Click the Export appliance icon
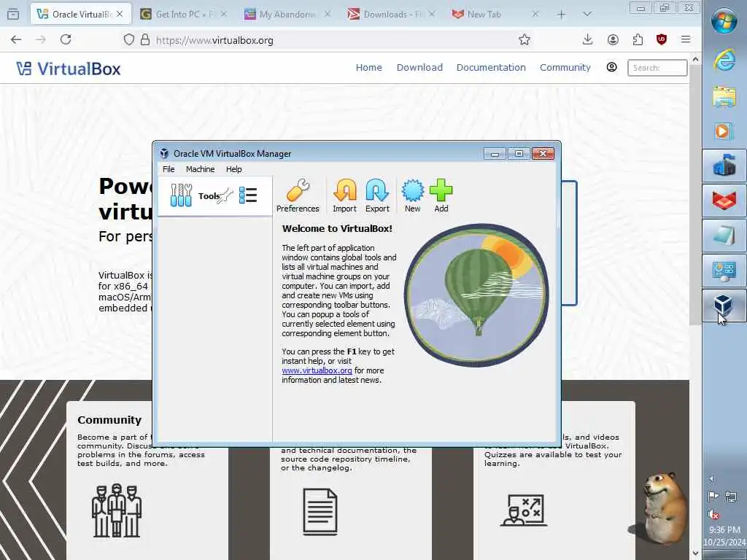 377,195
